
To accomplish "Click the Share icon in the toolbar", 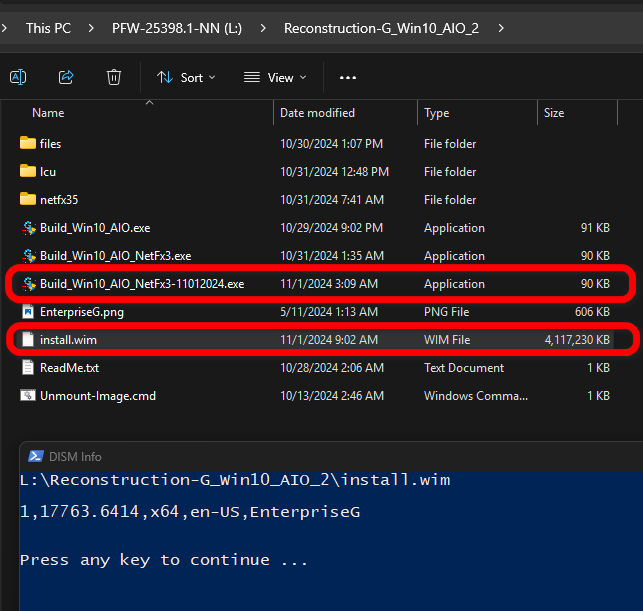I will click(66, 77).
